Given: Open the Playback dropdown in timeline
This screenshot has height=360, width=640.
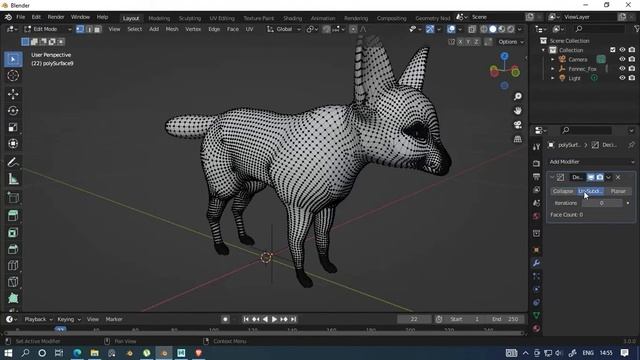Looking at the screenshot, I should 38,320.
